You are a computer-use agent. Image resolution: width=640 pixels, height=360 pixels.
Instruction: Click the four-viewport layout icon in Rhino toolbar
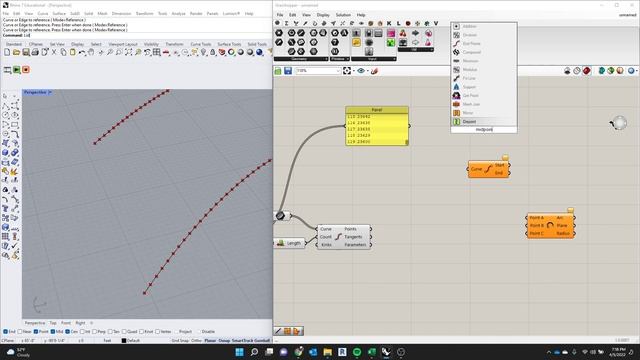(x=157, y=52)
